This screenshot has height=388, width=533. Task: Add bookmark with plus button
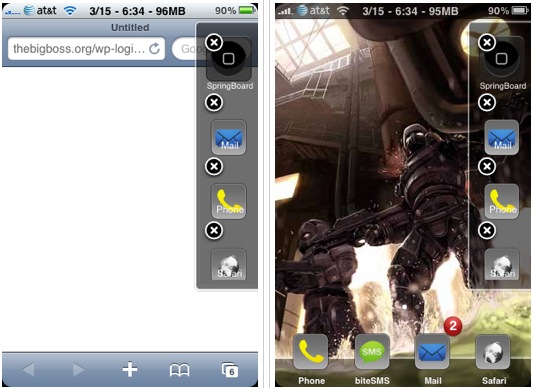130,369
